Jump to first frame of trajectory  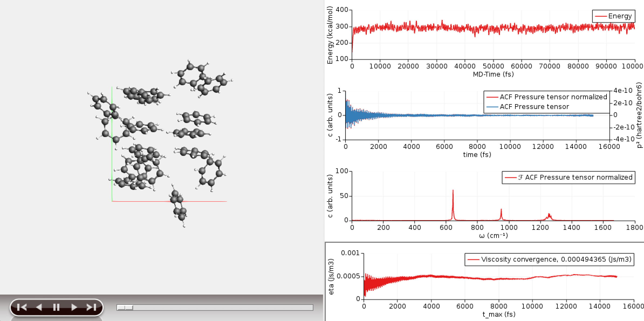pos(22,307)
